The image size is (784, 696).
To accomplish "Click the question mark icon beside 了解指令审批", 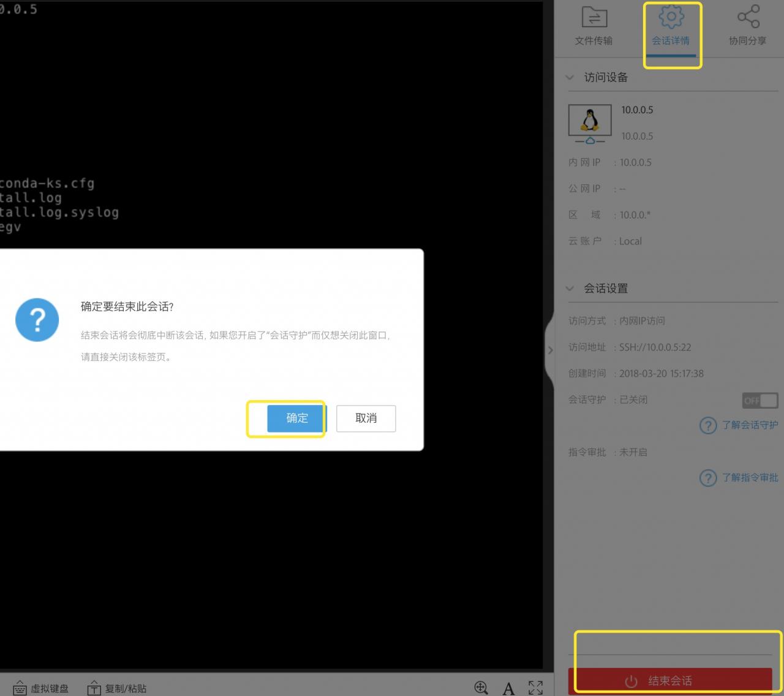I will [x=708, y=478].
